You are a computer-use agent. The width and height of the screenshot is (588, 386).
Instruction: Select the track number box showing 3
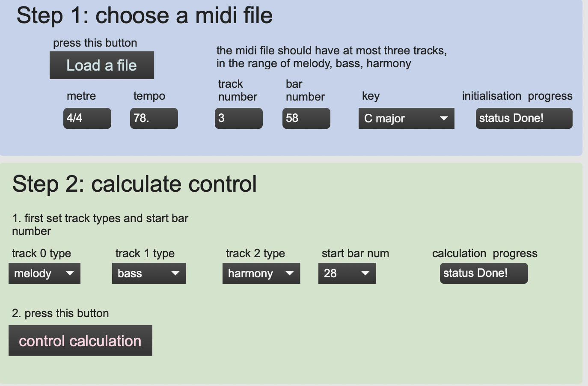pos(239,119)
